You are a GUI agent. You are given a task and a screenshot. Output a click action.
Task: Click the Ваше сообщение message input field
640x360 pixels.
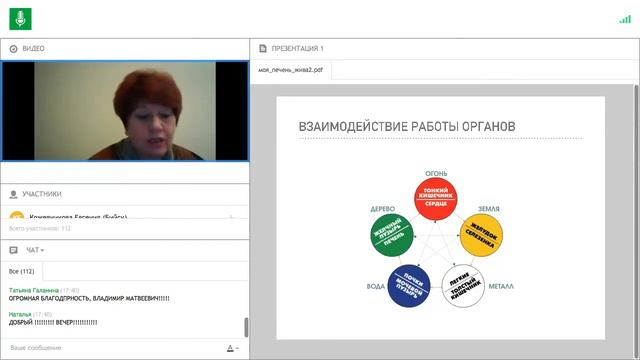(x=114, y=348)
